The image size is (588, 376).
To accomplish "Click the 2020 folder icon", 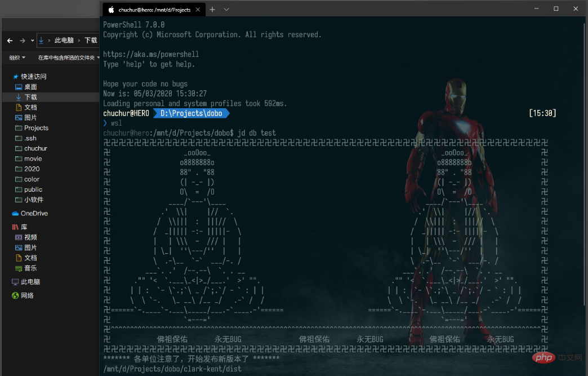I will point(19,169).
